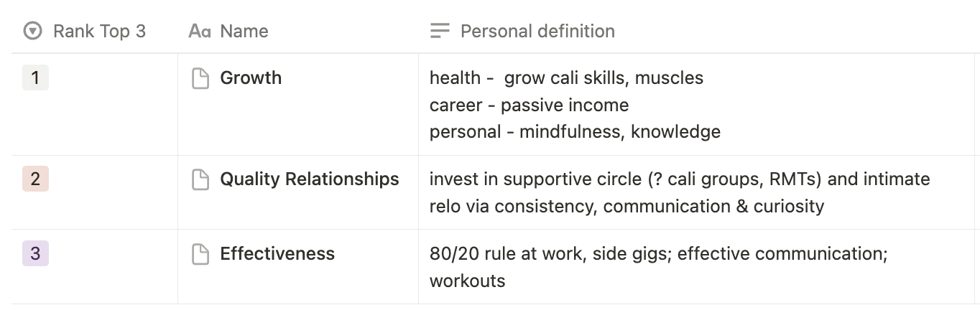Click the select icon beside Rank Top 3
980x310 pixels.
(x=32, y=31)
